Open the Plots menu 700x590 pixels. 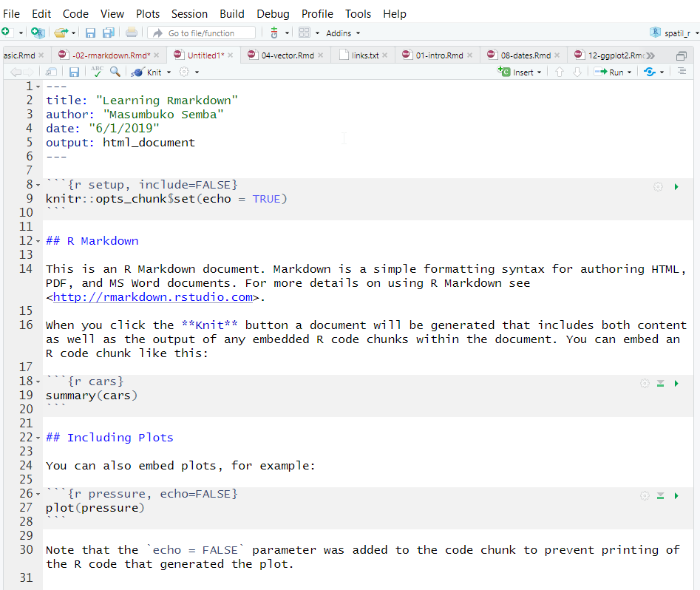tap(148, 14)
